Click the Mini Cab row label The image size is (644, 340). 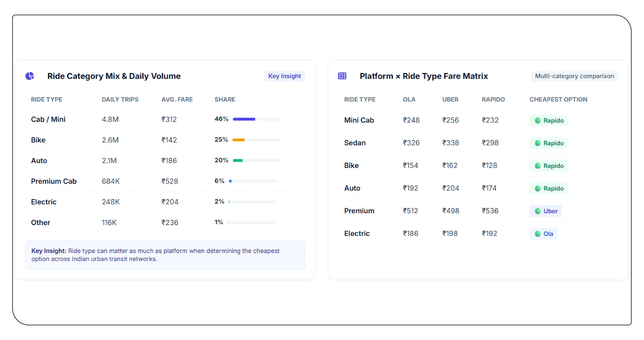[359, 120]
